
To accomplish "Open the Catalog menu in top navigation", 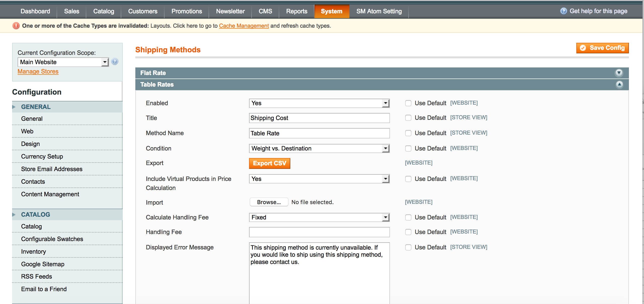I will tap(104, 11).
